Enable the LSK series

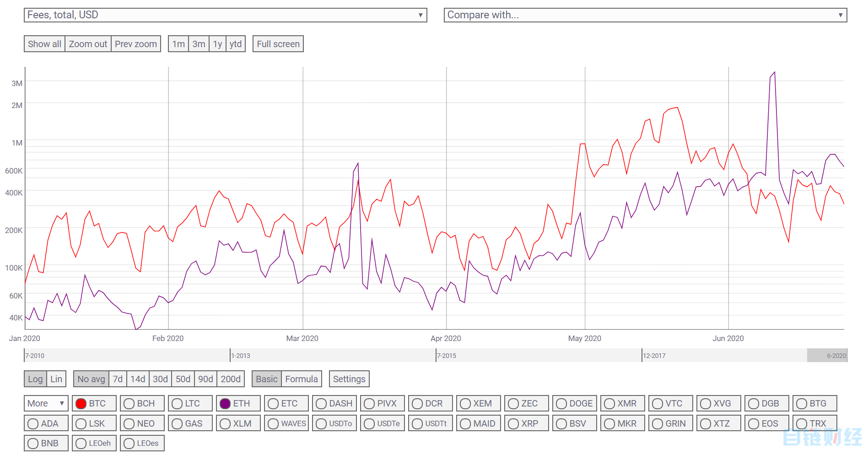click(x=94, y=423)
